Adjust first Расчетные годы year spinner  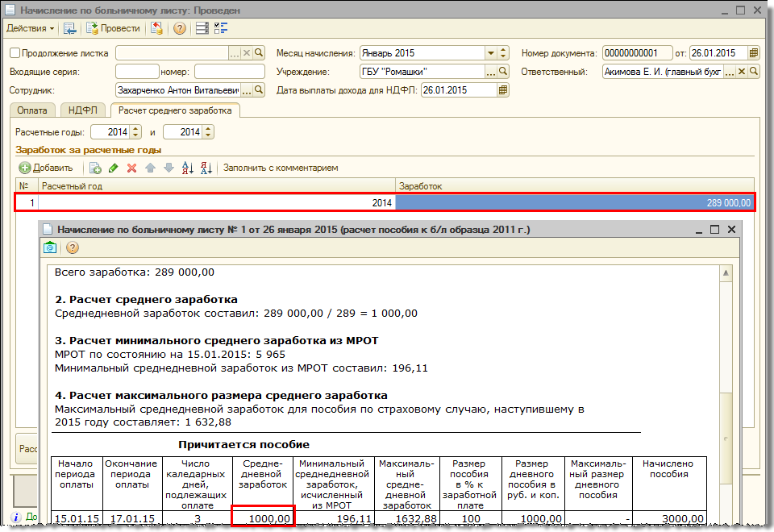pyautogui.click(x=135, y=131)
